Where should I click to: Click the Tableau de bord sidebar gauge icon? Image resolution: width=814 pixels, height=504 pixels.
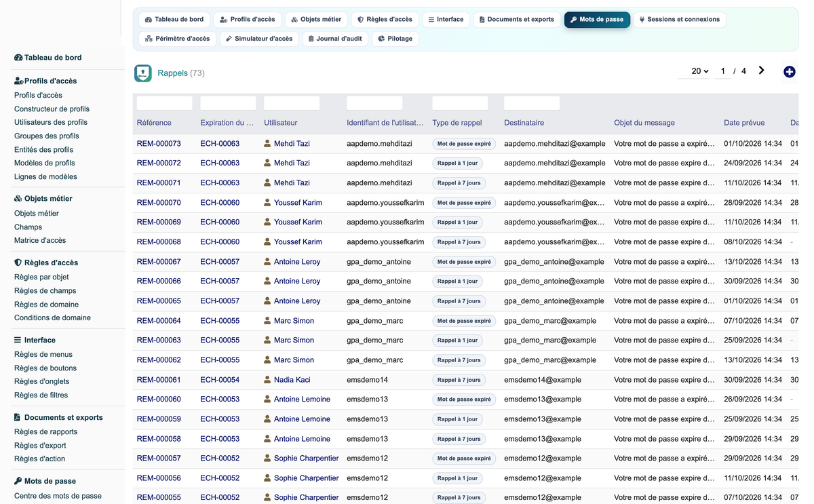point(18,58)
